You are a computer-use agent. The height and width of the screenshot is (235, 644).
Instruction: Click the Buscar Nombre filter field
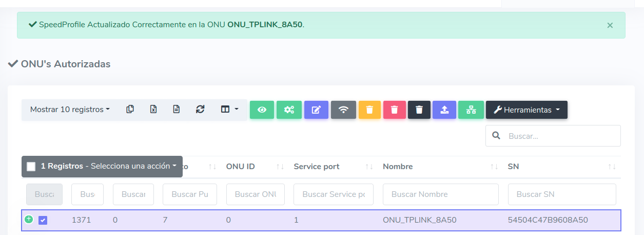tap(440, 194)
